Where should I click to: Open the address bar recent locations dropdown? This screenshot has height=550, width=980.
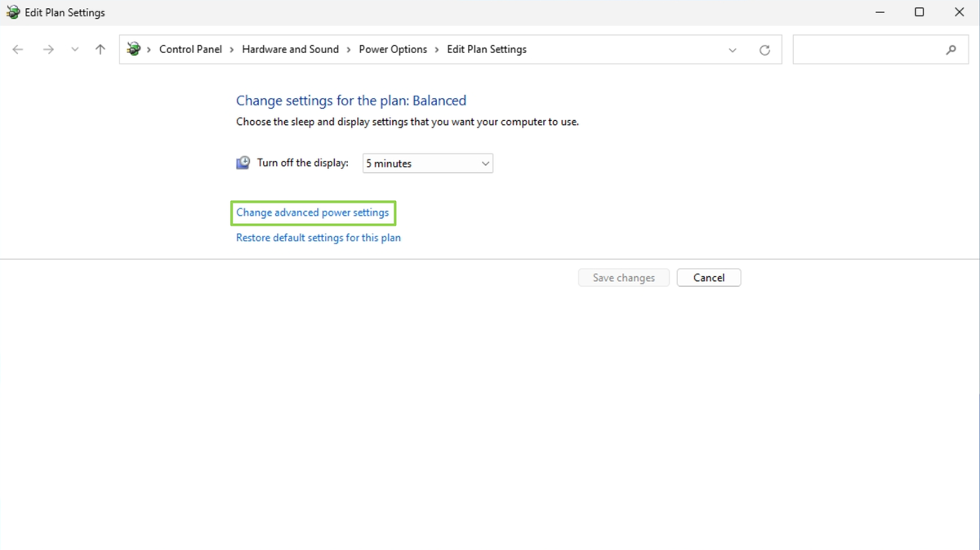(x=733, y=50)
